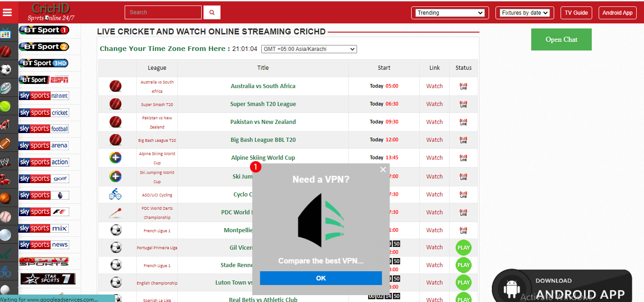Click Watch in the ASO/UCI Cycling row
644x302 pixels.
435,195
